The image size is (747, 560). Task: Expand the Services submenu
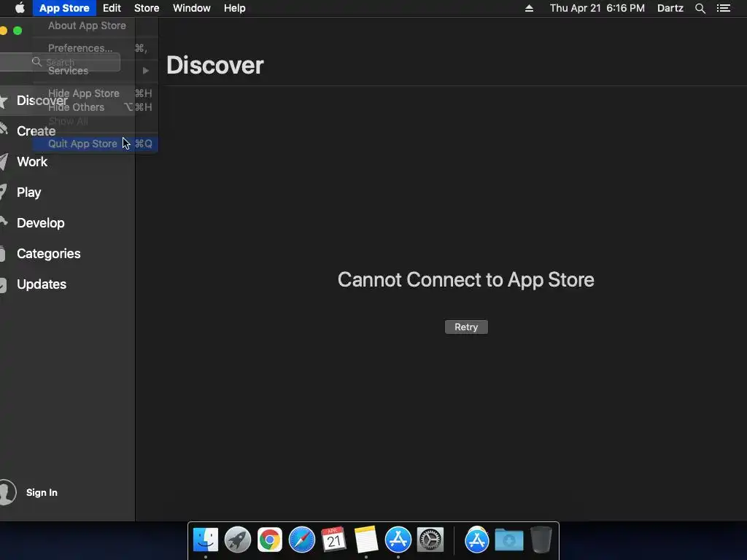(96, 71)
